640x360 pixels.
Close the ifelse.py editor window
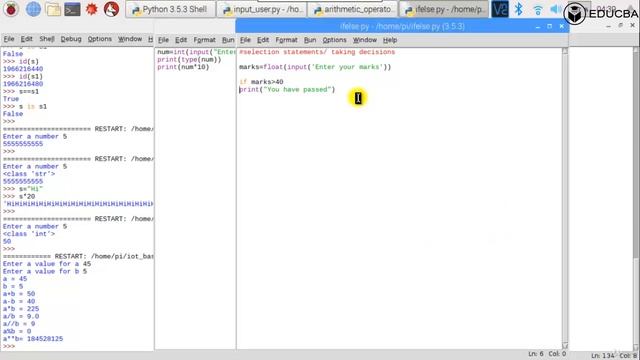point(562,26)
